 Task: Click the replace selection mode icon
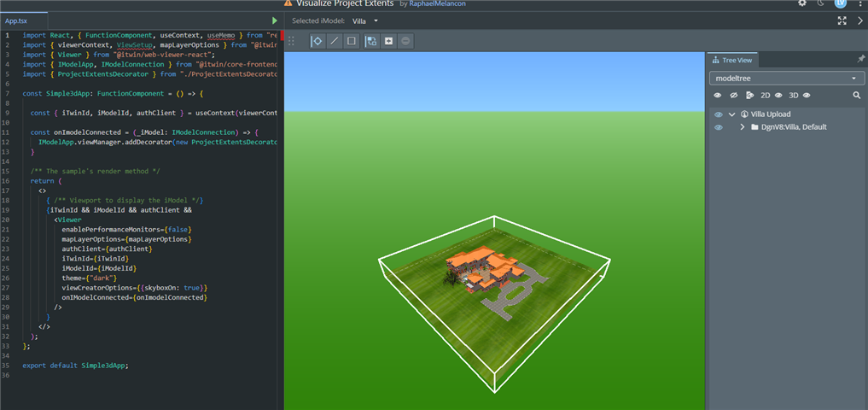tap(371, 41)
